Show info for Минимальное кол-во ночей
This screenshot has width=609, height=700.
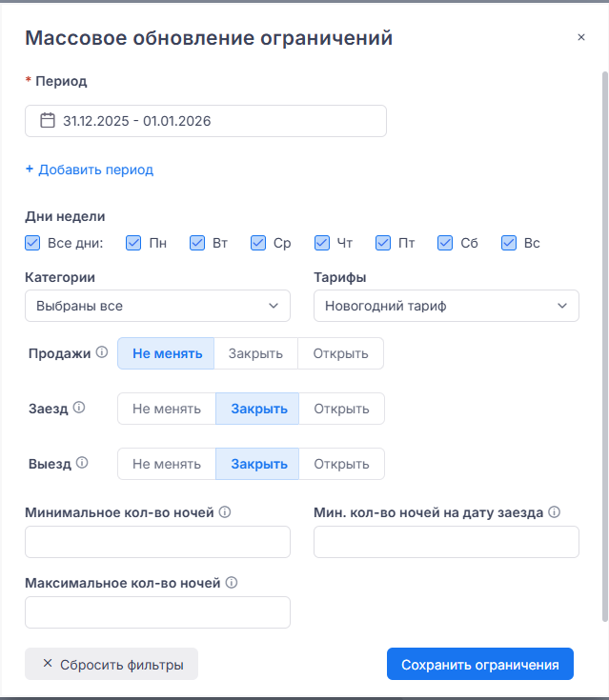pos(225,512)
